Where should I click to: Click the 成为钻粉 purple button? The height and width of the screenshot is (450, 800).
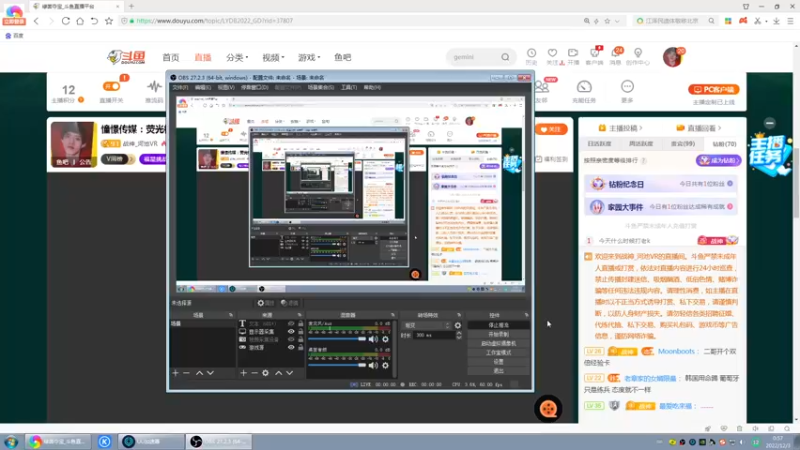(718, 160)
